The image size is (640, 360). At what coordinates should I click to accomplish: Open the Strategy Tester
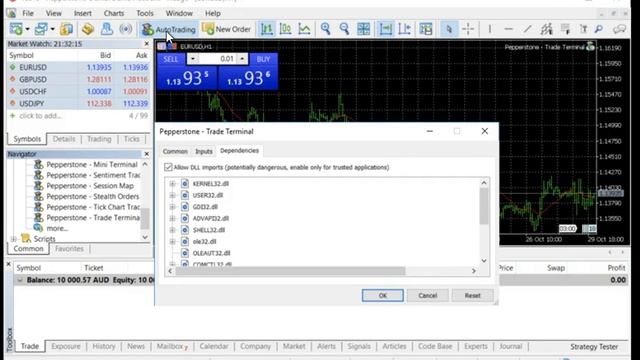click(594, 347)
